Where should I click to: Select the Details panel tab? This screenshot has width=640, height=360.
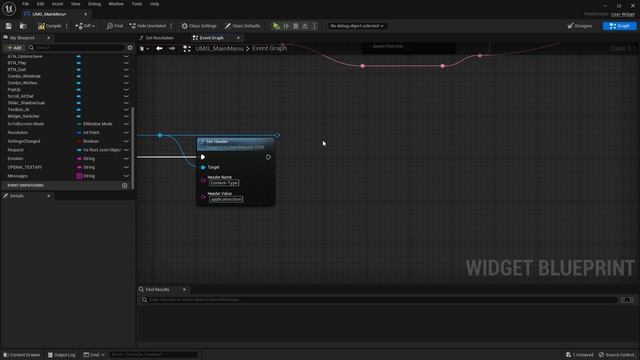pyautogui.click(x=16, y=196)
